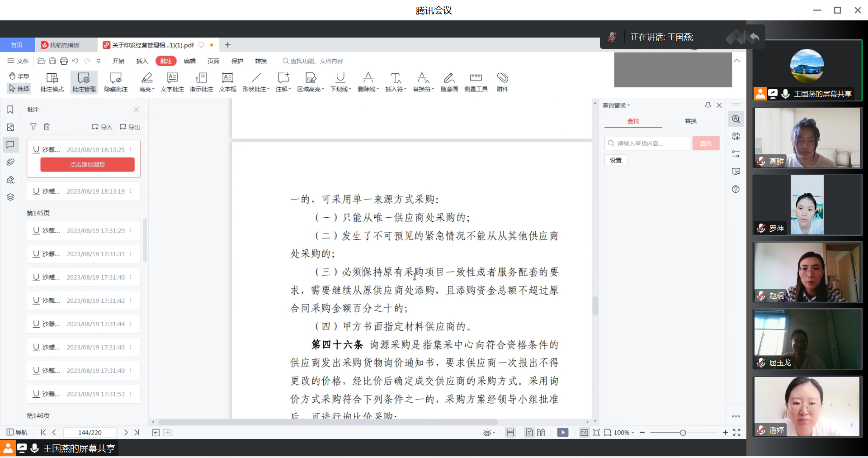Click the 指示批注 callout annotation tool
868x458 pixels.
coord(201,82)
